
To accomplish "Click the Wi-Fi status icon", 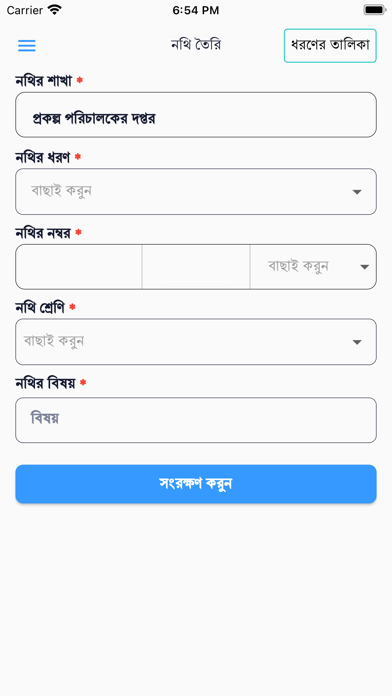I will coord(55,10).
